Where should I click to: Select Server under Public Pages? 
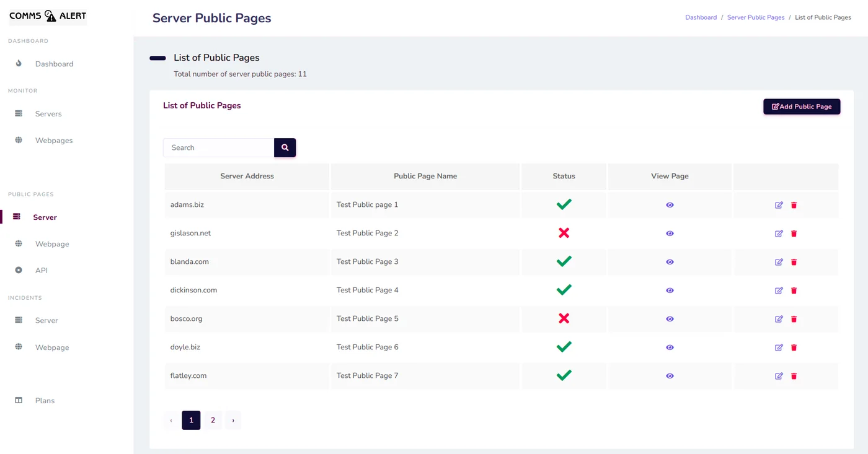click(45, 217)
